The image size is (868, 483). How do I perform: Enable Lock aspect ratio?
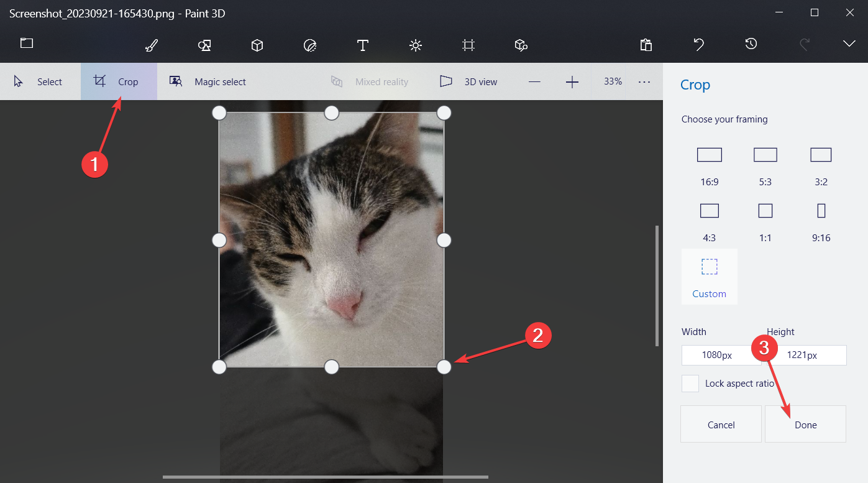click(690, 384)
